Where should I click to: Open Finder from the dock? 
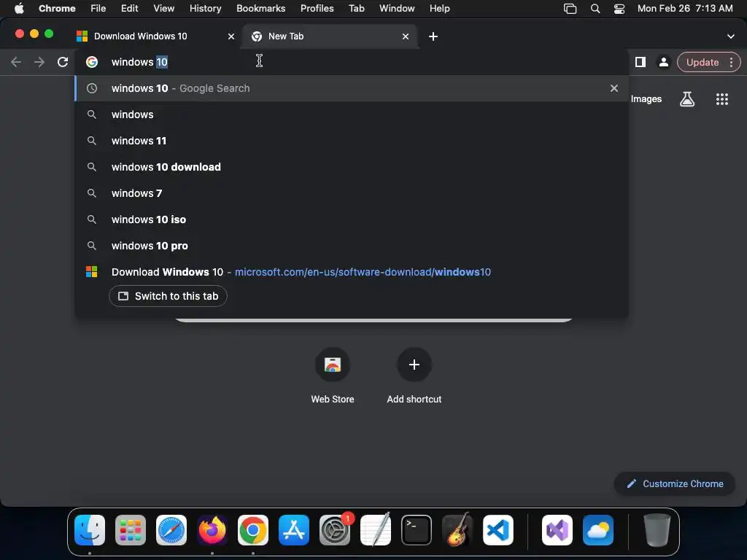90,530
